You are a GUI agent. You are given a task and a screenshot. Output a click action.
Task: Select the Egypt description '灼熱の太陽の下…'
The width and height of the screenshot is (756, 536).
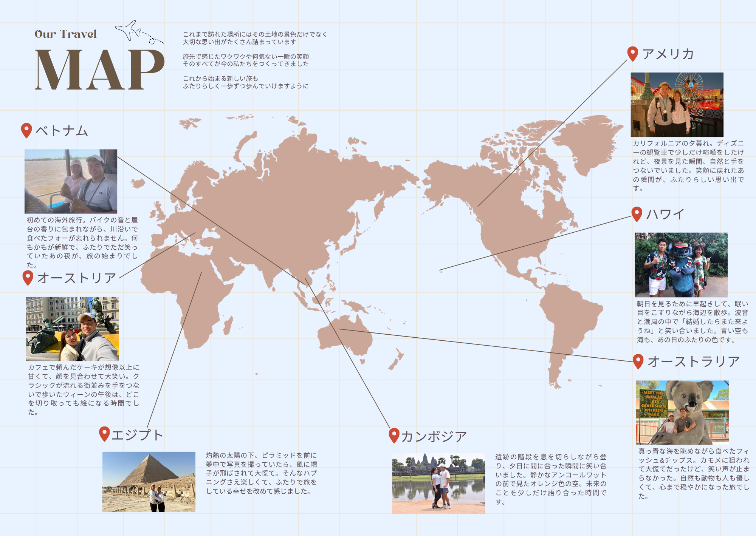(262, 473)
